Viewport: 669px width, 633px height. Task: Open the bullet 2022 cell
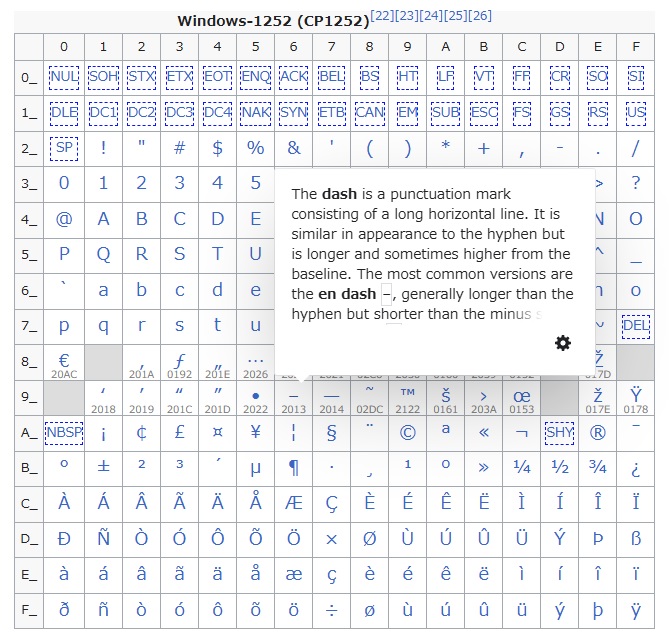click(256, 398)
